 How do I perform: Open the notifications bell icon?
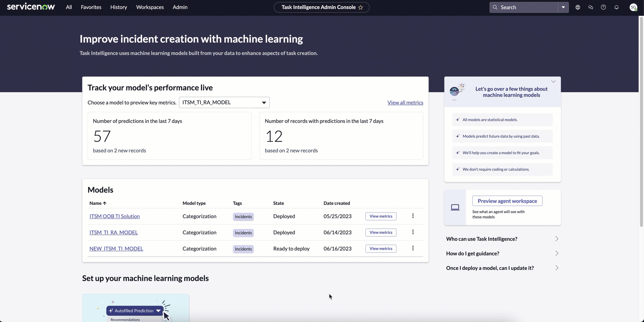[x=616, y=7]
